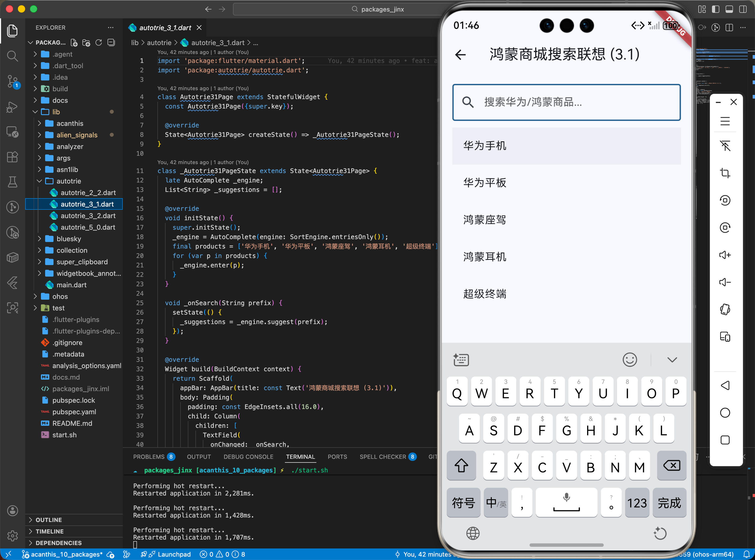Viewport: 755px width, 560px height.
Task: Tap the 完成 key on keyboard
Action: point(669,503)
